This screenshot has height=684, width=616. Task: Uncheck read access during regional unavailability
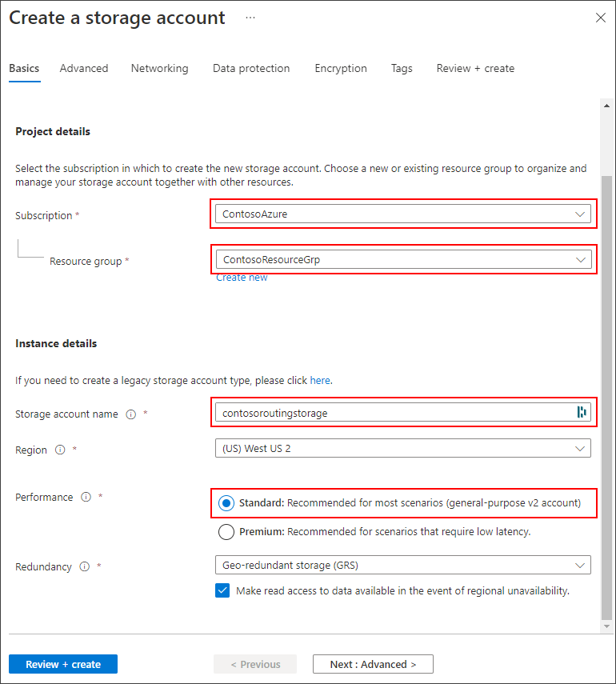(222, 590)
